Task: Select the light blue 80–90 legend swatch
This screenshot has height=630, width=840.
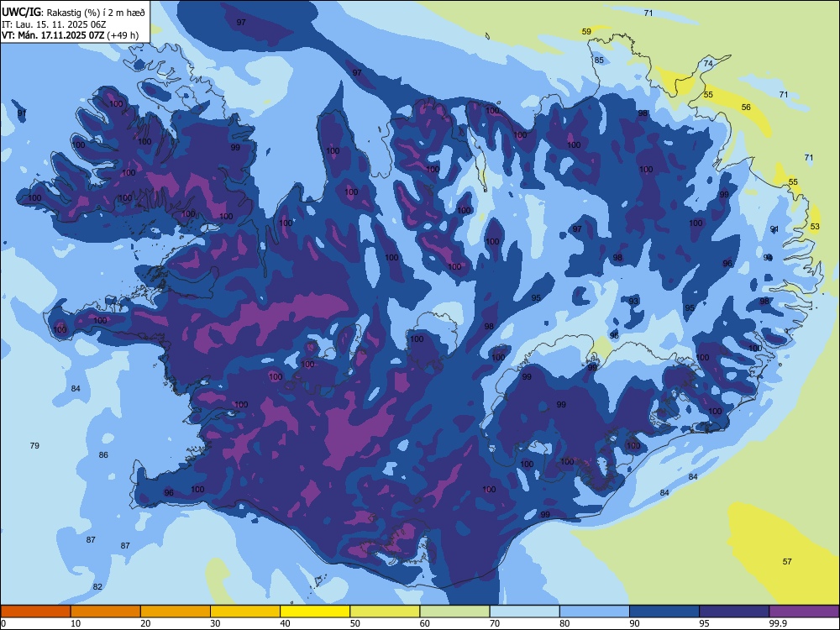Action: pyautogui.click(x=595, y=612)
